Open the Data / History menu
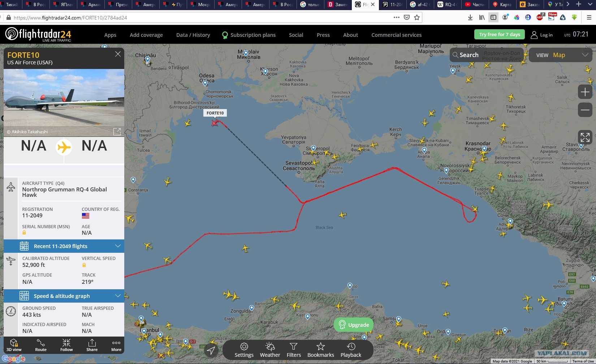 coord(193,35)
